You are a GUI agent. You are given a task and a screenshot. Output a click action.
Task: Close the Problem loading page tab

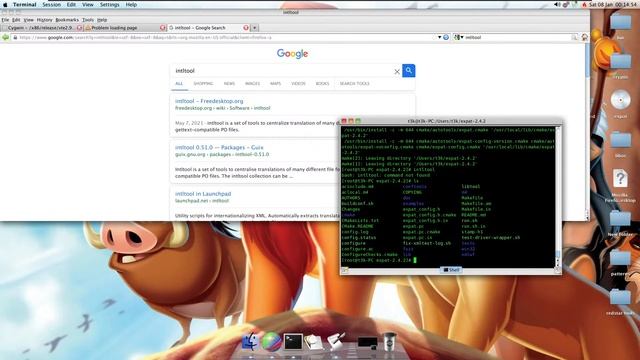pos(162,28)
